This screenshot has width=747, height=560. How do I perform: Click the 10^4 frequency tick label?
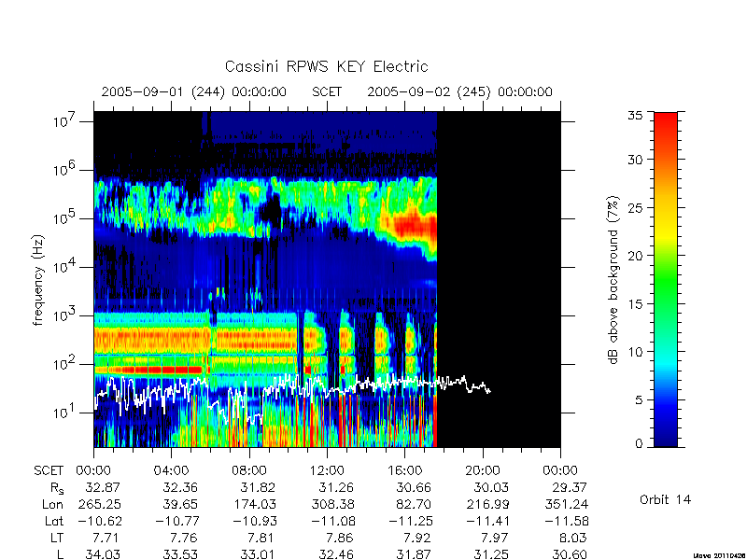(x=63, y=266)
